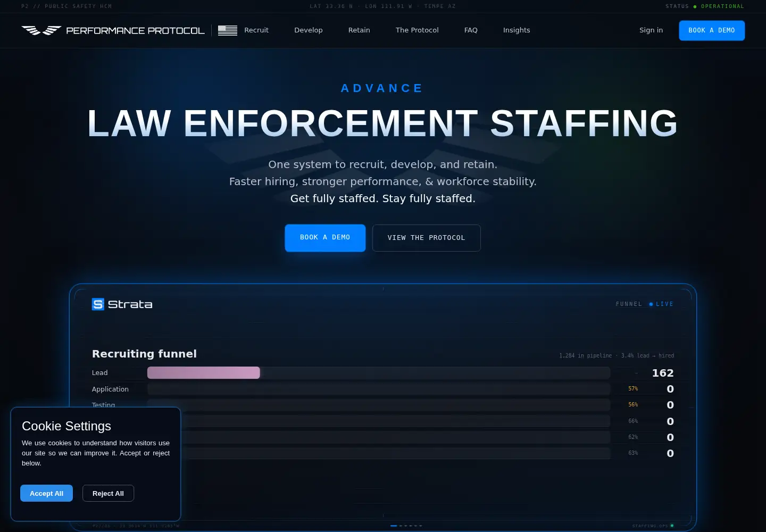The image size is (766, 532).
Task: Click the 'STAFFING.OPS' footer label
Action: (x=650, y=526)
